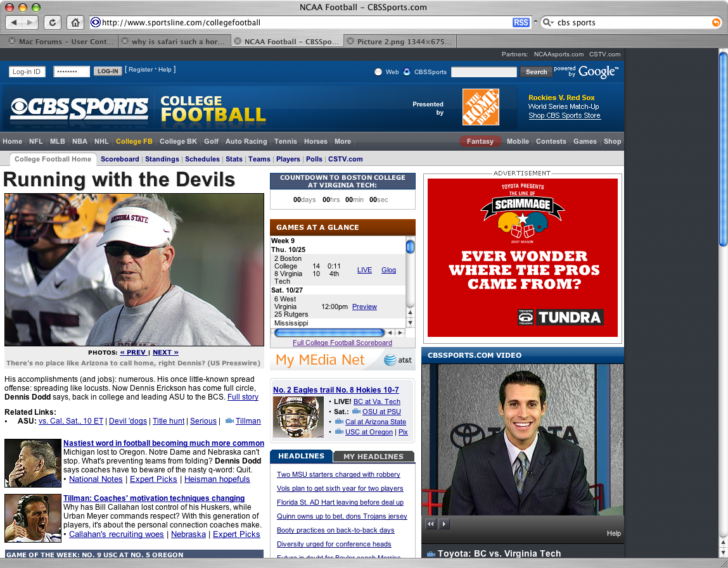Click Shop CBS Sports Store link
This screenshot has width=728, height=568.
pyautogui.click(x=565, y=115)
